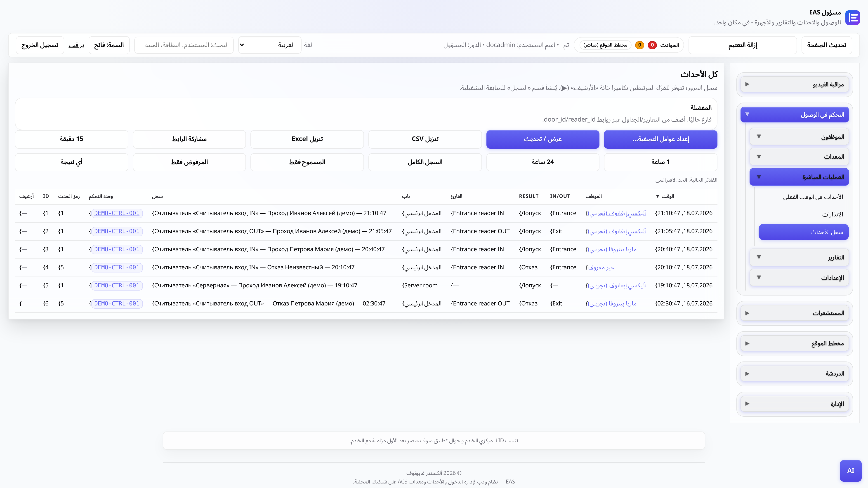The width and height of the screenshot is (868, 488).
Task: Open the AI assistant button
Action: tap(850, 470)
